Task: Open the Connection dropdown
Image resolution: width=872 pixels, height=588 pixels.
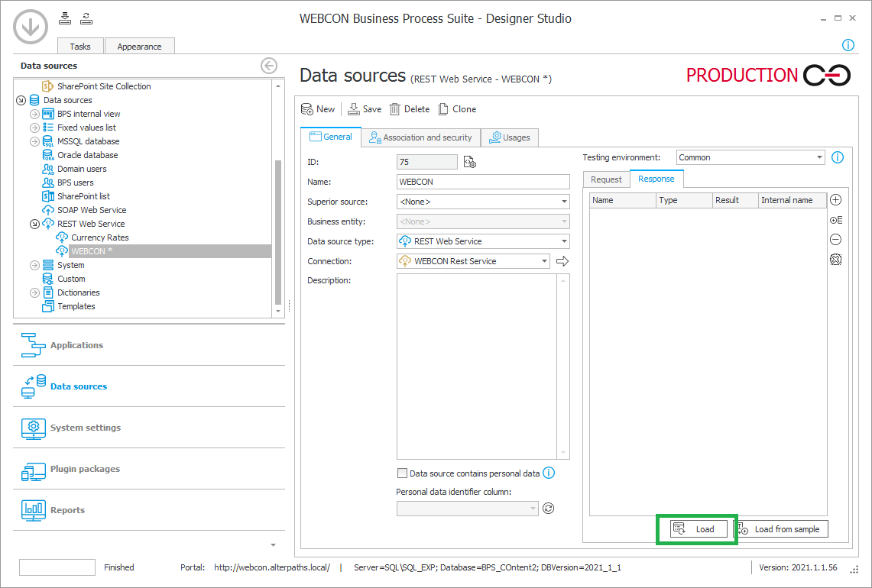Action: coord(544,261)
